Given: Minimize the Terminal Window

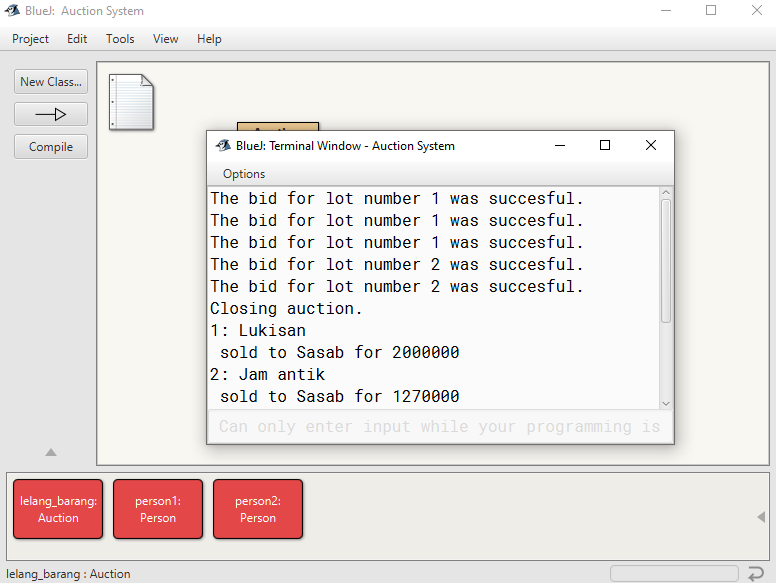Looking at the screenshot, I should [x=560, y=145].
